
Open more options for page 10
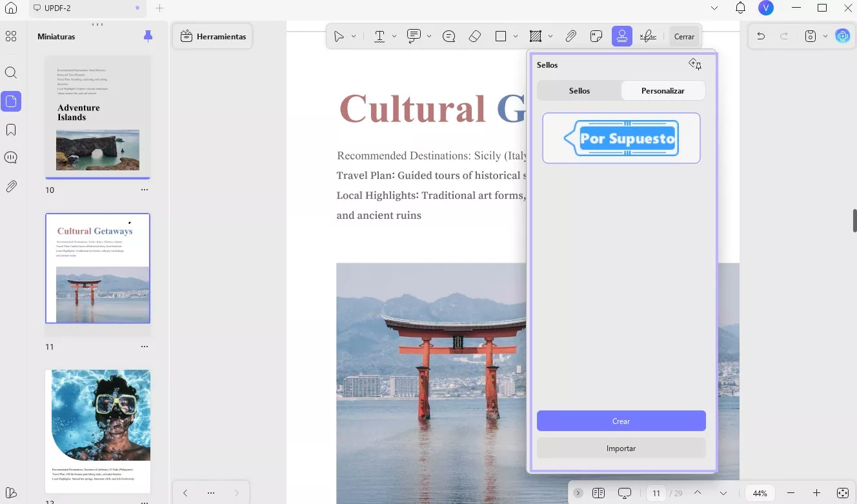pyautogui.click(x=145, y=190)
